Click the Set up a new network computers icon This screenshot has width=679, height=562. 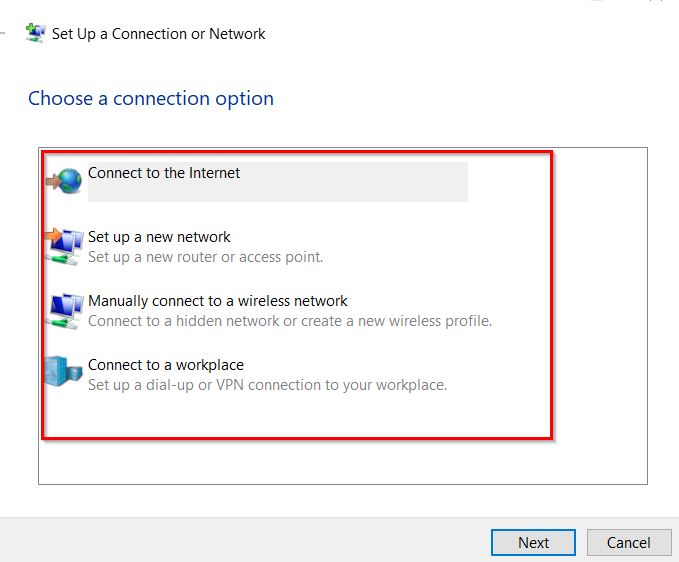point(64,246)
